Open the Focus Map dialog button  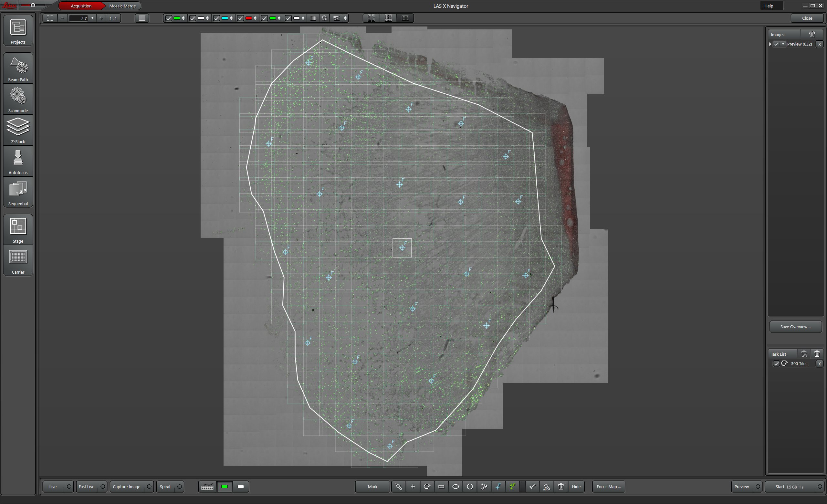click(608, 487)
